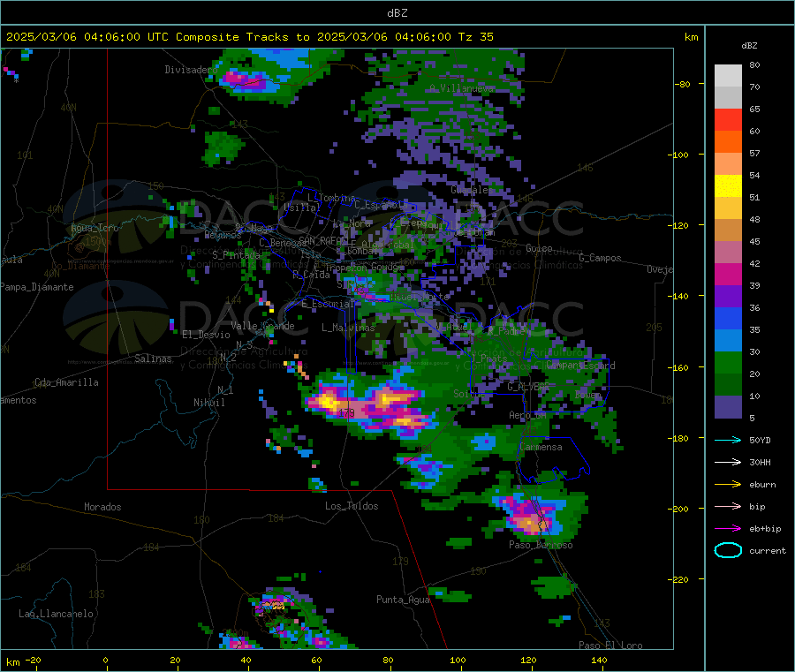
Task: Click the 'Carmensa' map label
Action: click(x=541, y=447)
